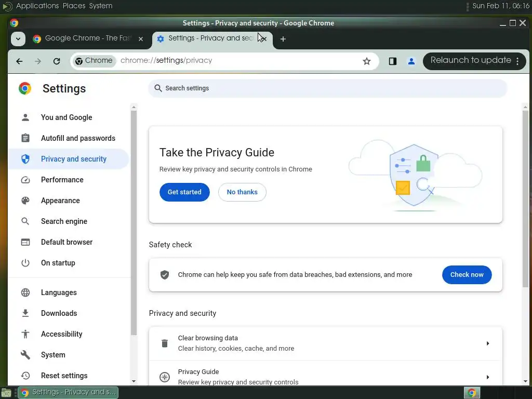Viewport: 532px width, 399px height.
Task: Click the Search engine magnifier icon
Action: [25, 221]
